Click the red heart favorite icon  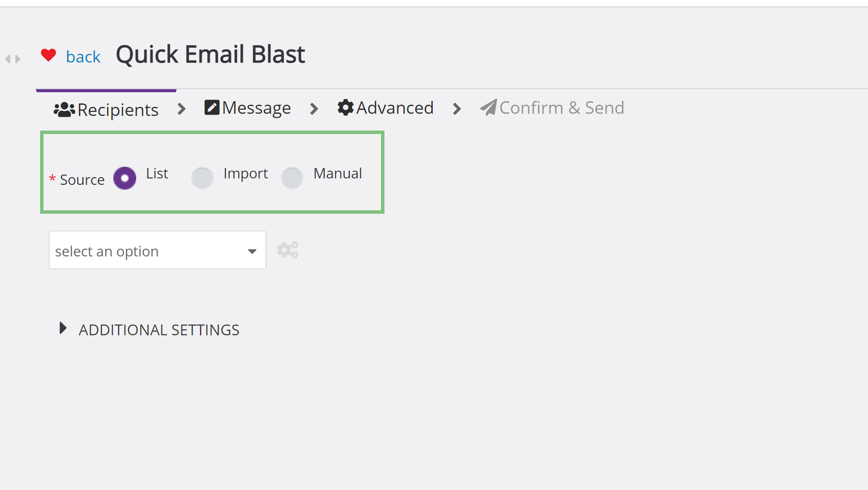(x=48, y=55)
